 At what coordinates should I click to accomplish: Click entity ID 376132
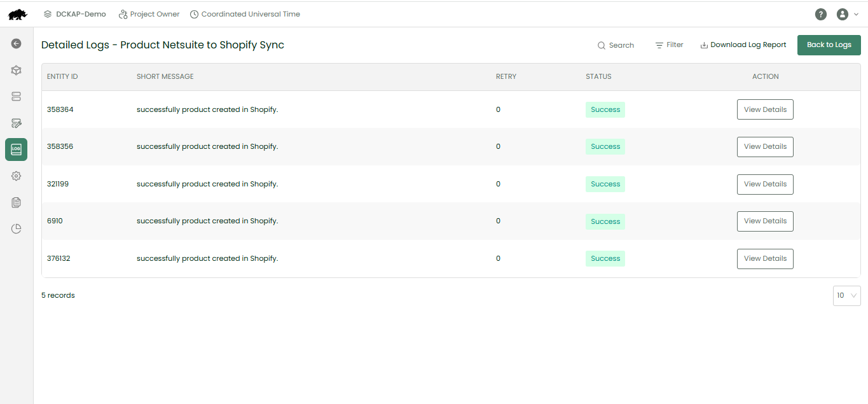pyautogui.click(x=59, y=258)
